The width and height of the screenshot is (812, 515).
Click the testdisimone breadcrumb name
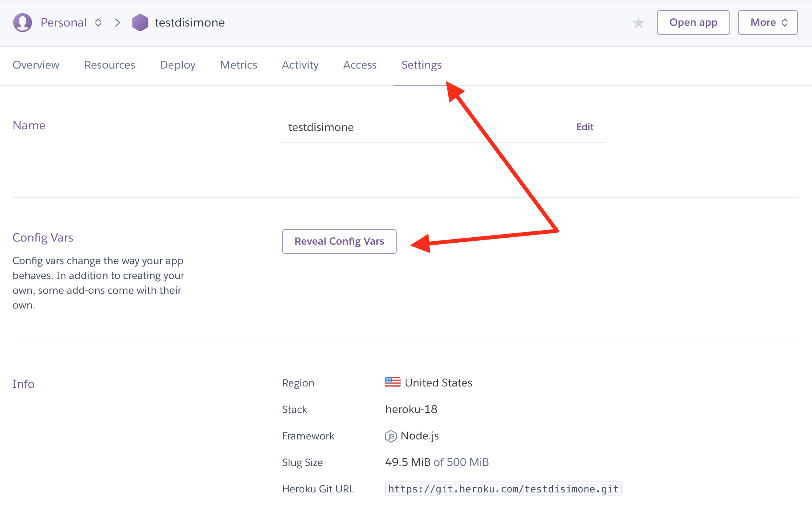point(189,23)
